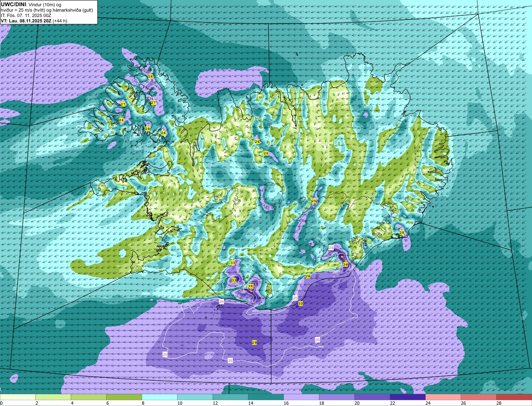The height and width of the screenshot is (406, 532).
Task: Click the 10–12 m/s light teal legend swatch
Action: tap(195, 397)
